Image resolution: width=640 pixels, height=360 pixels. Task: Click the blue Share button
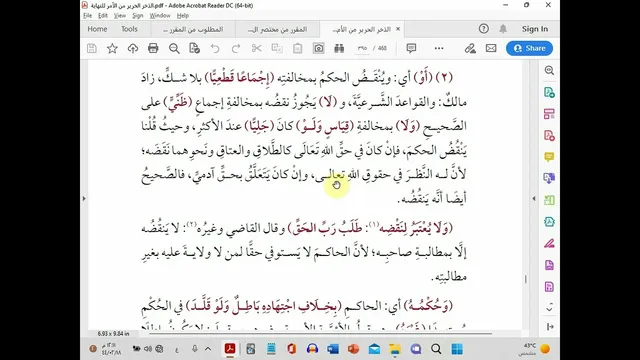pyautogui.click(x=529, y=48)
